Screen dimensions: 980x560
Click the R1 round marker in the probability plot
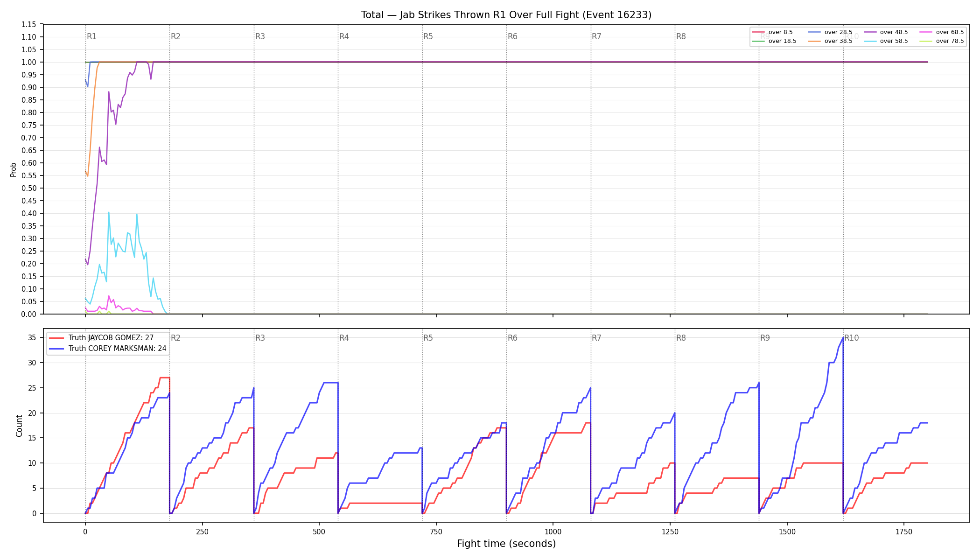pyautogui.click(x=91, y=36)
